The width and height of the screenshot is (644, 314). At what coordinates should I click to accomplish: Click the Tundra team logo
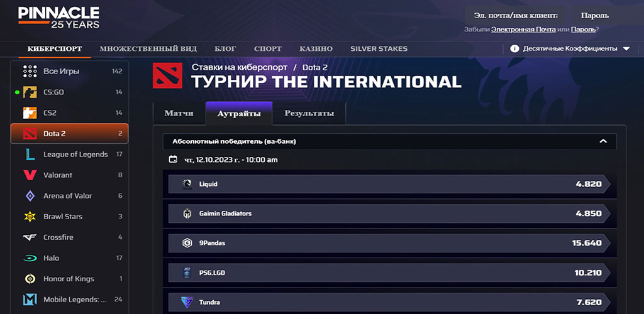coord(187,302)
